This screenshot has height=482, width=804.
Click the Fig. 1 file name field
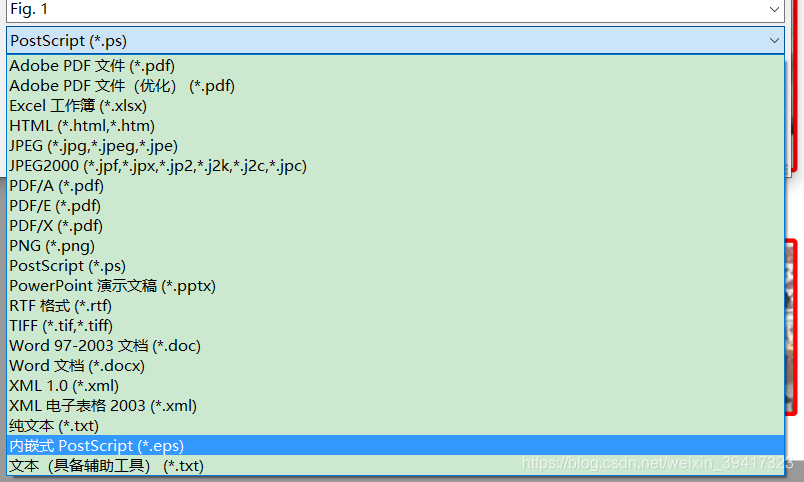pos(395,10)
